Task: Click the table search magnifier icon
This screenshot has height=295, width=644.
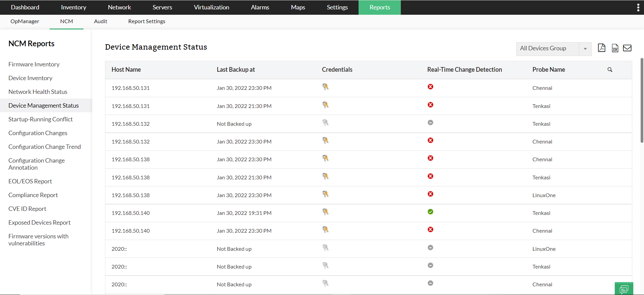Action: [610, 70]
